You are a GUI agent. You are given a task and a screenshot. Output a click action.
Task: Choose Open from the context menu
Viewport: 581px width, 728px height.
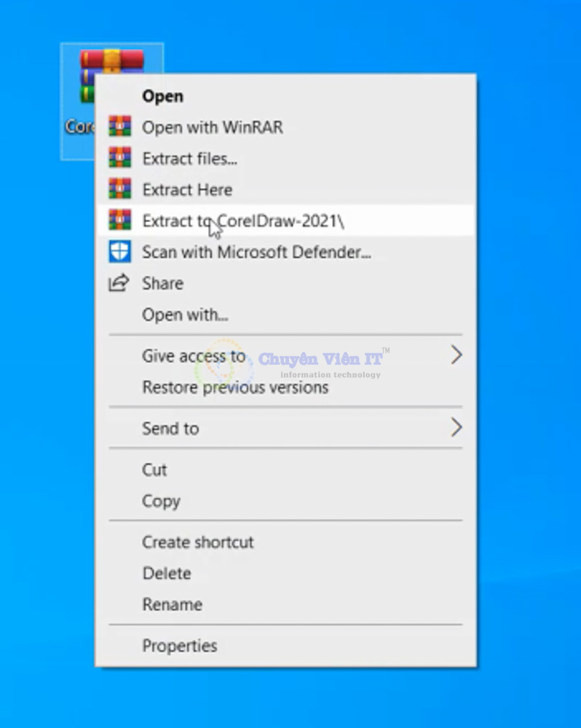pyautogui.click(x=162, y=96)
